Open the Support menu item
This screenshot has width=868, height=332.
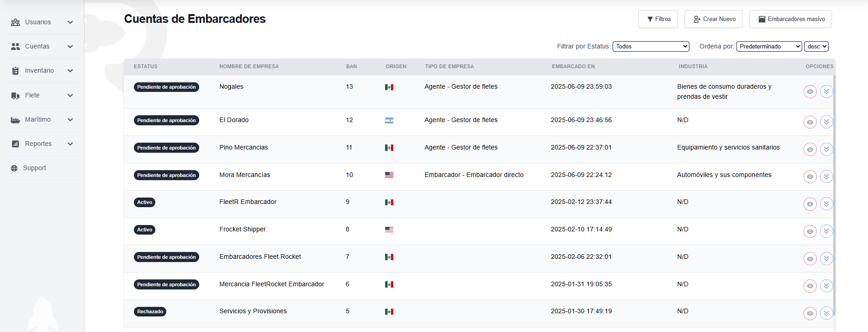pos(35,168)
